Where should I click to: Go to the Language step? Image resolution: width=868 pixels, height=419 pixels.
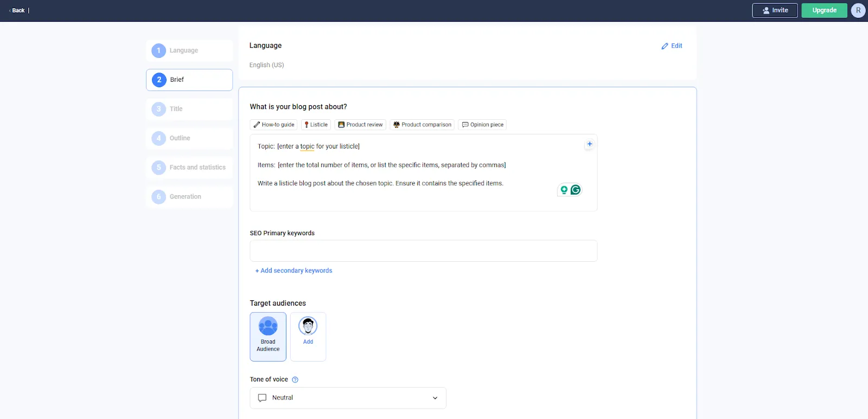pos(189,50)
